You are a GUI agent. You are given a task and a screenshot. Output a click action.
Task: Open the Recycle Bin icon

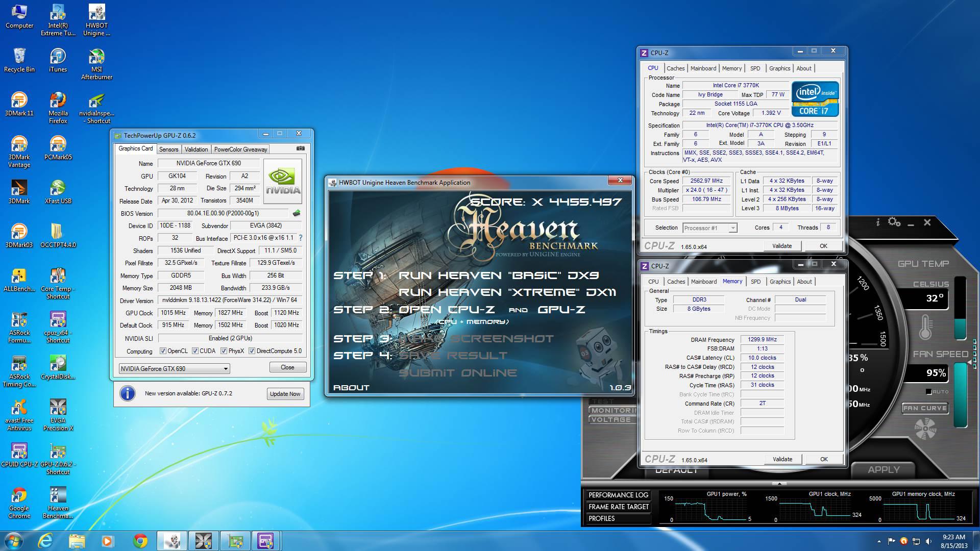tap(19, 60)
